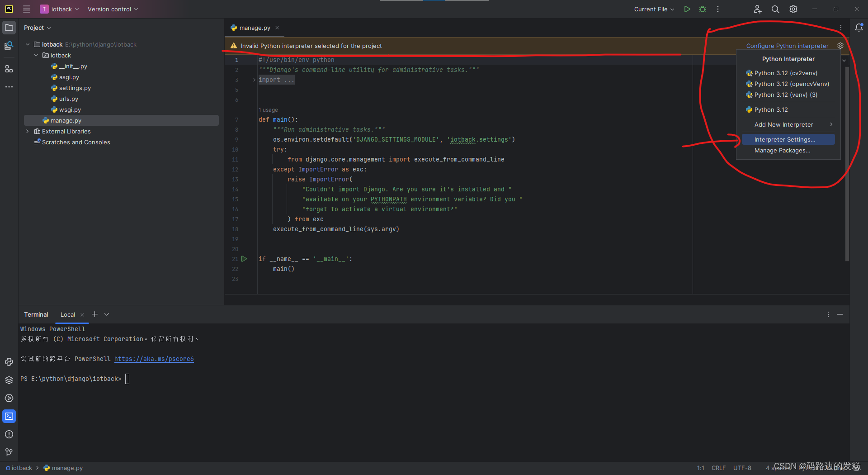Open IDE Settings via the gear icon

coord(793,9)
